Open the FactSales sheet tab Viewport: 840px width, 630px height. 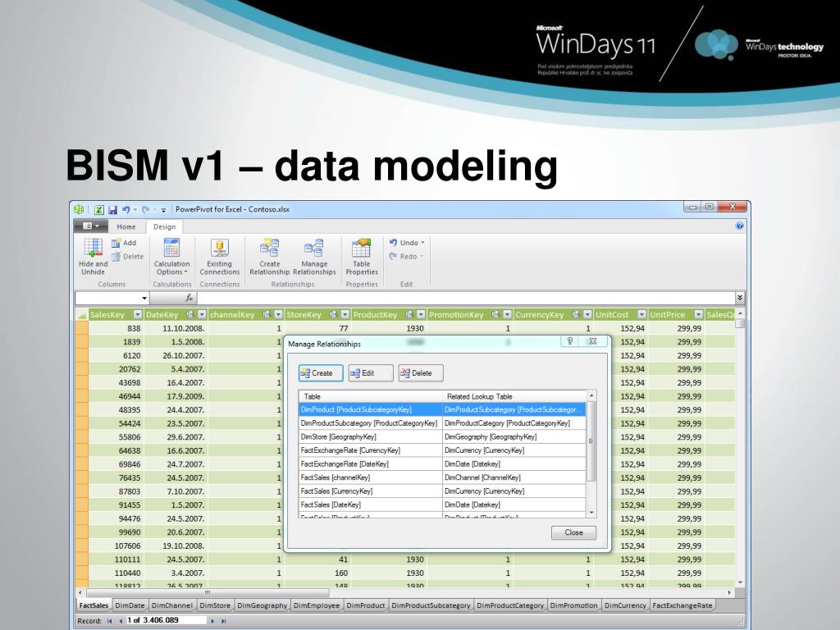[94, 605]
